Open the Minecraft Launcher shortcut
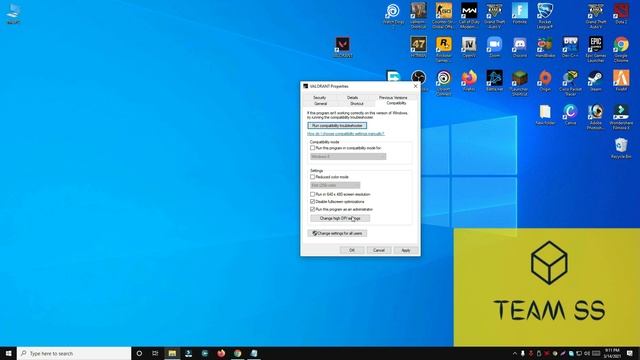The image size is (640, 360). 520,83
